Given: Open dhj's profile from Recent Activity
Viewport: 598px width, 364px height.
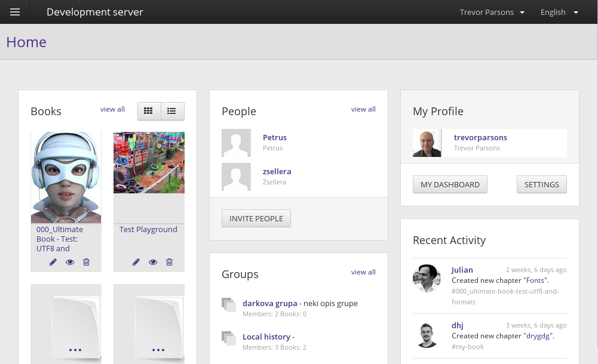Looking at the screenshot, I should click(x=457, y=326).
